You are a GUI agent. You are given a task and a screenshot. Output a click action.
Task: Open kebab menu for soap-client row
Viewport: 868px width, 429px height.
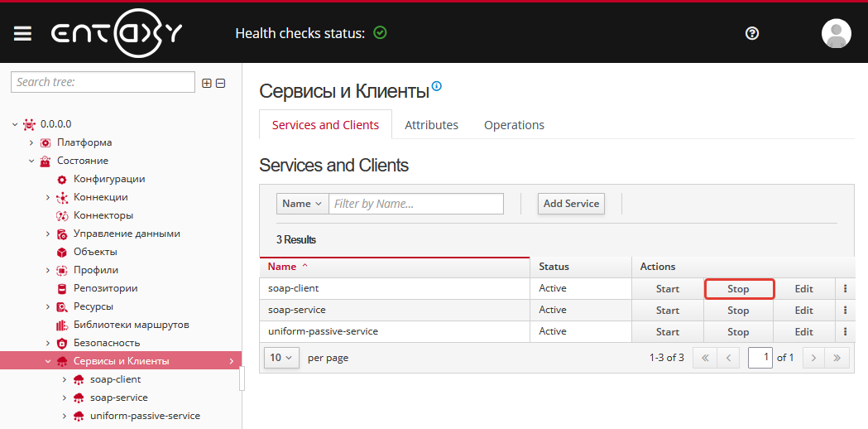845,289
